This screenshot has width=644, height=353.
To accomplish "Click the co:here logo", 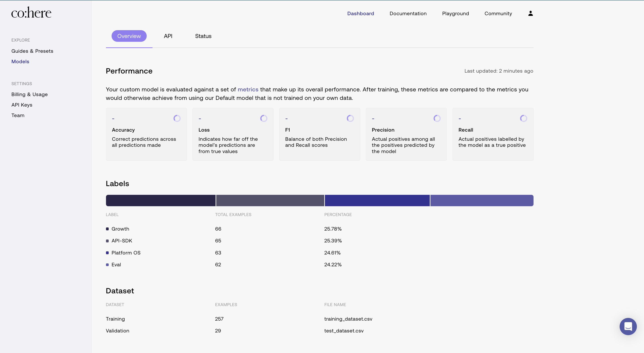I will [31, 13].
